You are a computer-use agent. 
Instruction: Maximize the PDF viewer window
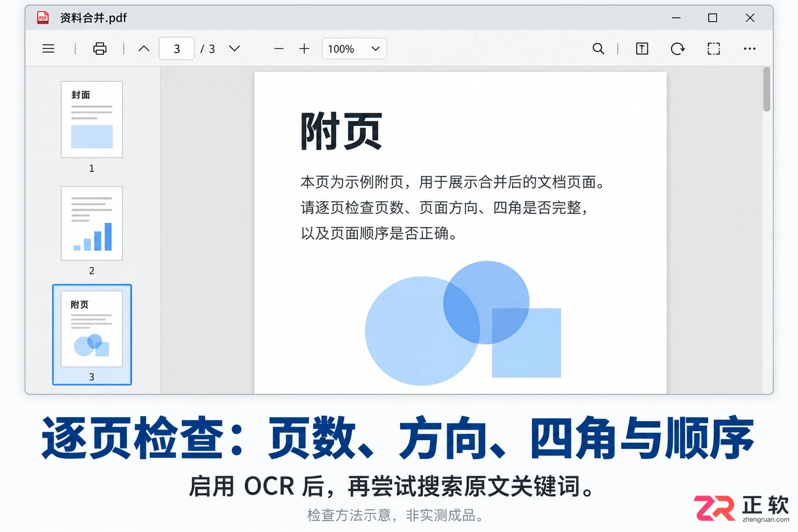(713, 18)
